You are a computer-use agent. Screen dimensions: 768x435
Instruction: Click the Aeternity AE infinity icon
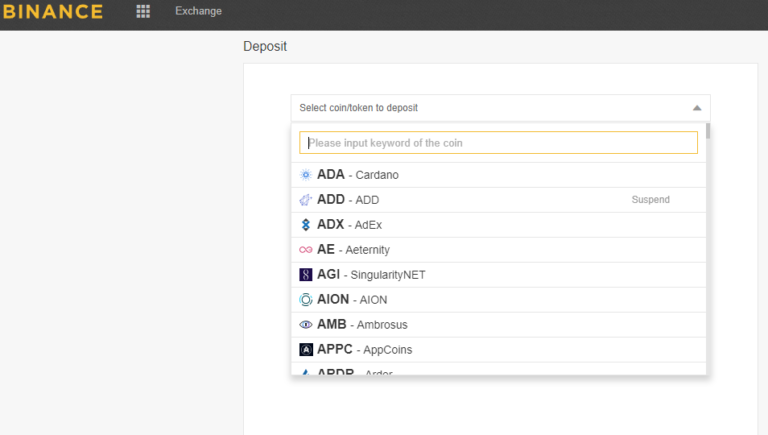(x=306, y=250)
